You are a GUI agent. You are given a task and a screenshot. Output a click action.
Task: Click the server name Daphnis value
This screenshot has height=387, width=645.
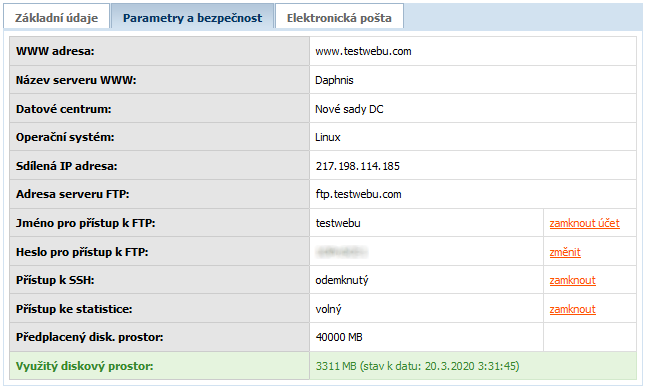[334, 80]
